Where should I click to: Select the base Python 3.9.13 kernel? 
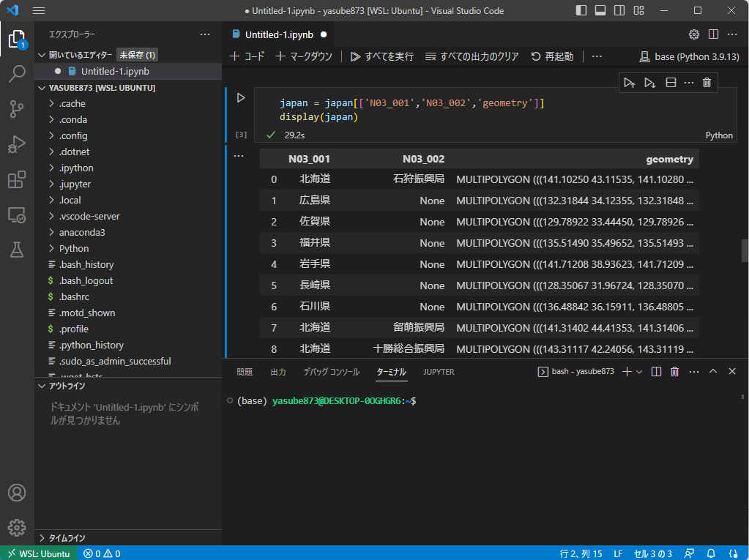click(689, 56)
